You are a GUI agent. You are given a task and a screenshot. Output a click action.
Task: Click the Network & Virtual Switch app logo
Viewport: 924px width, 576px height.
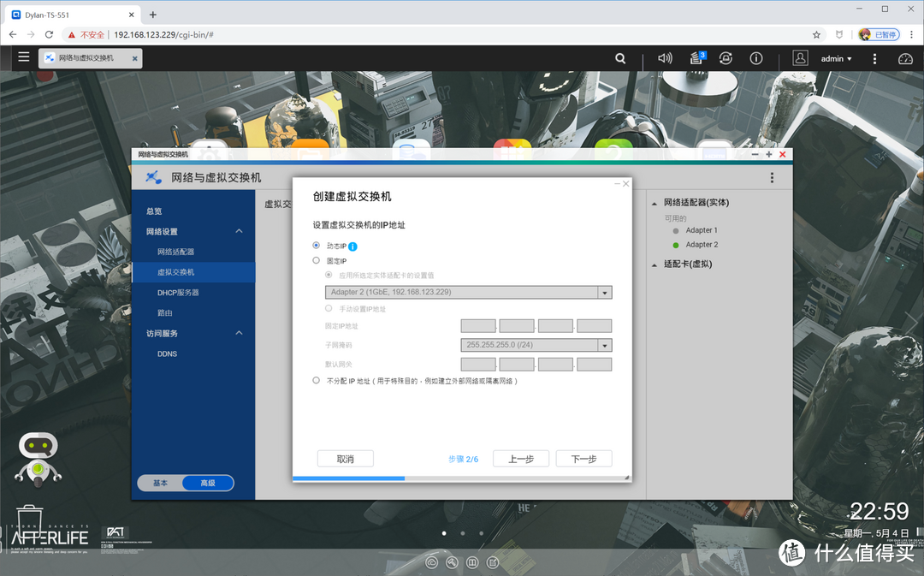[x=154, y=177]
